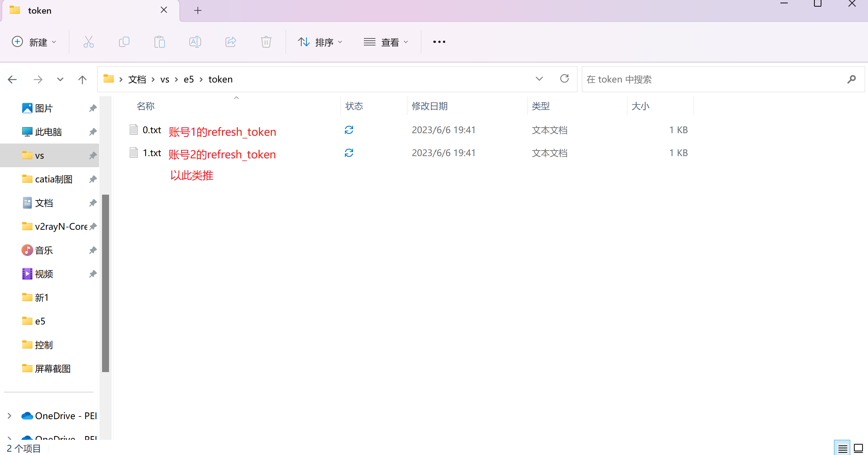
Task: Expand chevron after vs in breadcrumb
Action: 176,80
